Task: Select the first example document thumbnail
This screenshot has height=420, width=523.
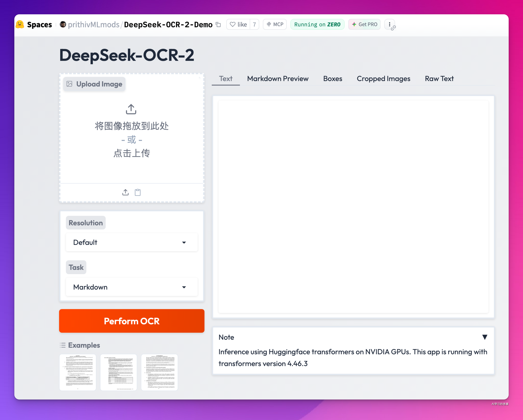Action: 78,372
